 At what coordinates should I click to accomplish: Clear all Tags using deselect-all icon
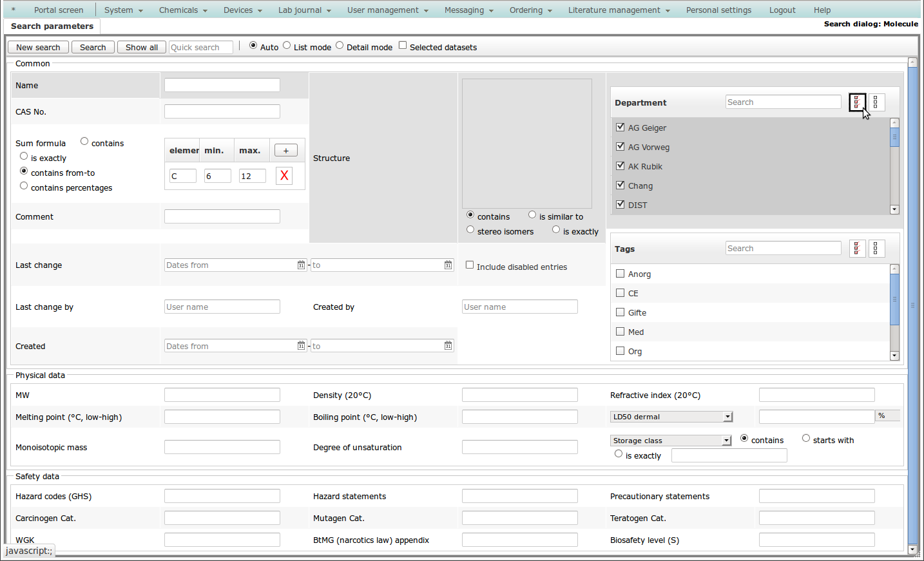point(876,249)
